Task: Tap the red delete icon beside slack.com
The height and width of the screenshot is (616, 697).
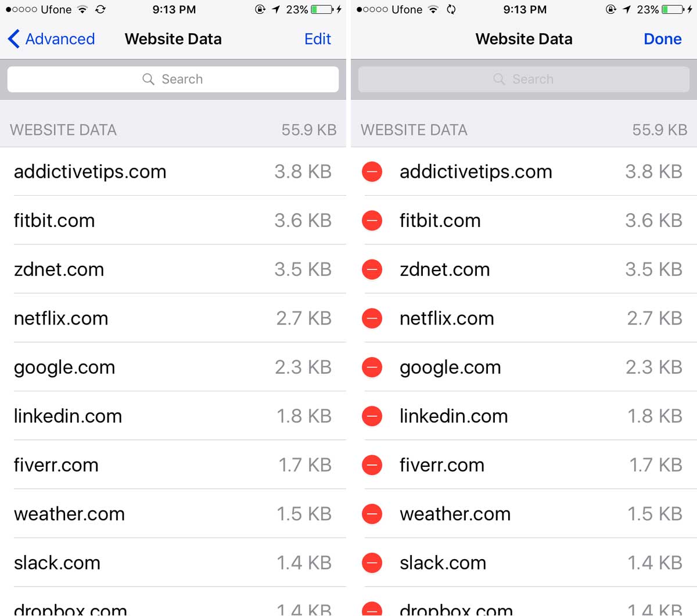Action: [372, 563]
